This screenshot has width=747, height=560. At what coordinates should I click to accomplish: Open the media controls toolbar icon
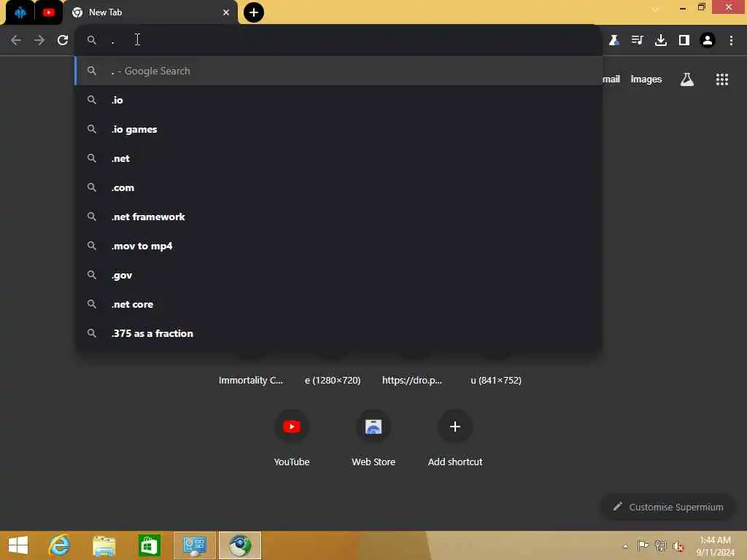(x=637, y=40)
